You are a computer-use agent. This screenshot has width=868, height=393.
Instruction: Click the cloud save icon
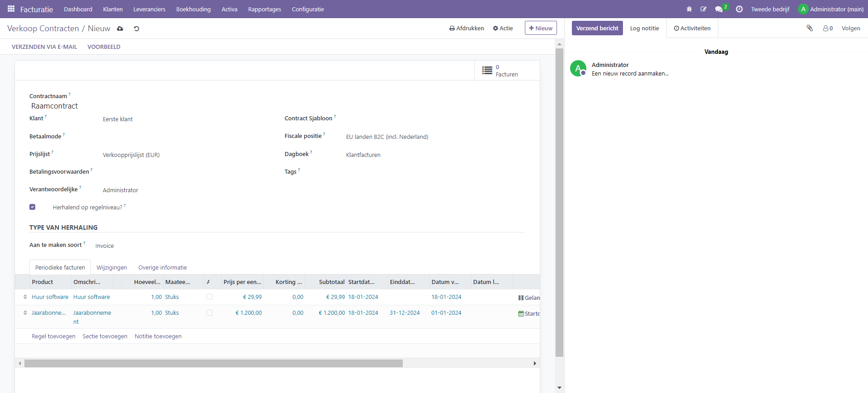(x=120, y=28)
